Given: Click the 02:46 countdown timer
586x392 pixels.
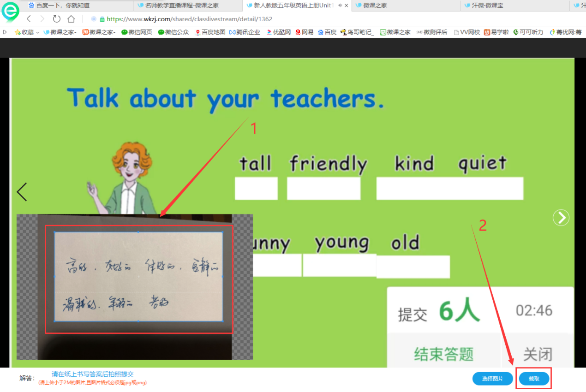Looking at the screenshot, I should point(534,310).
